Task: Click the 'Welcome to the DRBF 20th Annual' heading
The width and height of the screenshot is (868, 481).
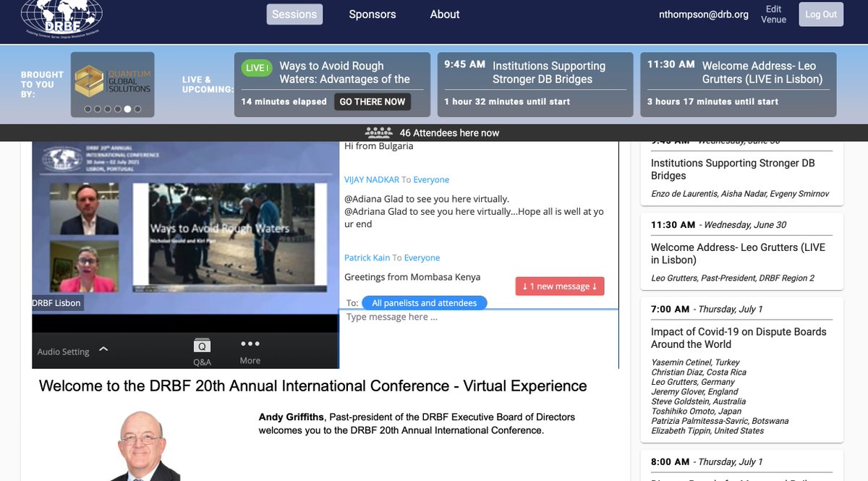Action: (x=312, y=386)
